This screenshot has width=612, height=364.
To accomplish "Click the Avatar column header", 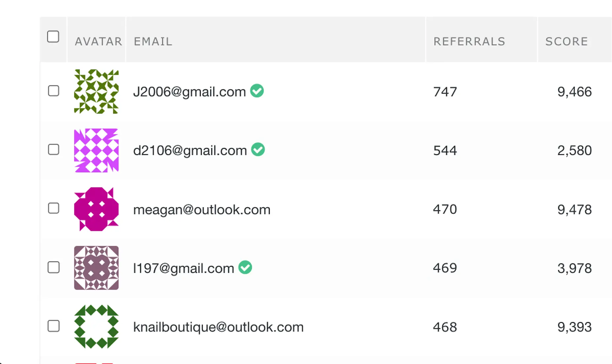I will tap(98, 42).
